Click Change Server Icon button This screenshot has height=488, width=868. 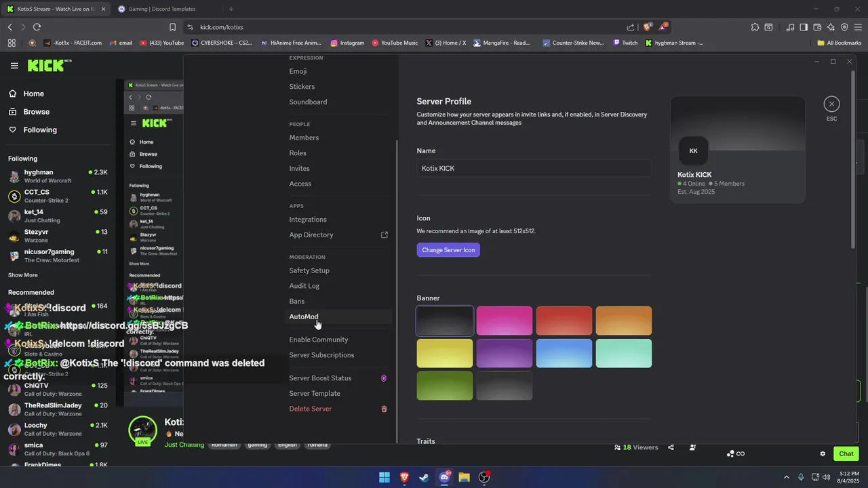448,250
